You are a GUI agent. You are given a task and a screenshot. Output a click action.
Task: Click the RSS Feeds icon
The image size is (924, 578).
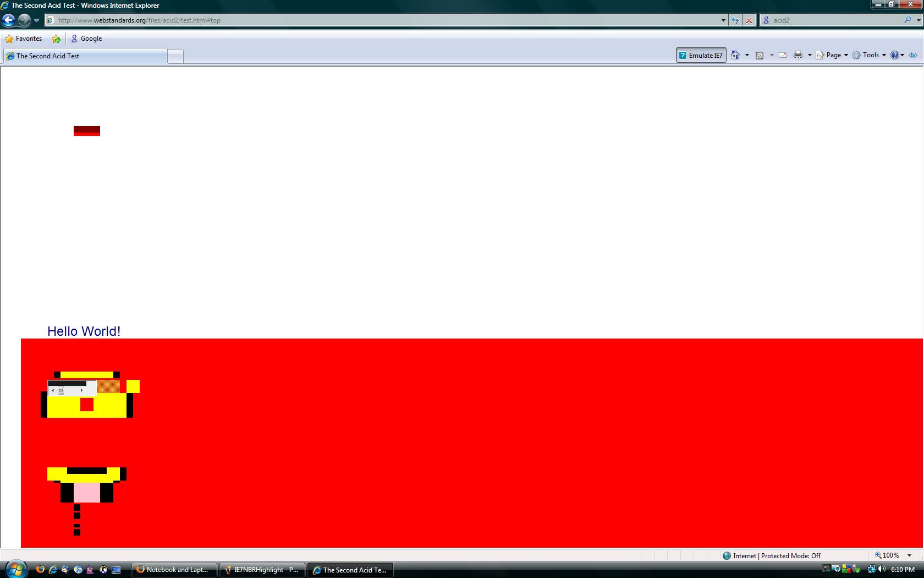760,55
